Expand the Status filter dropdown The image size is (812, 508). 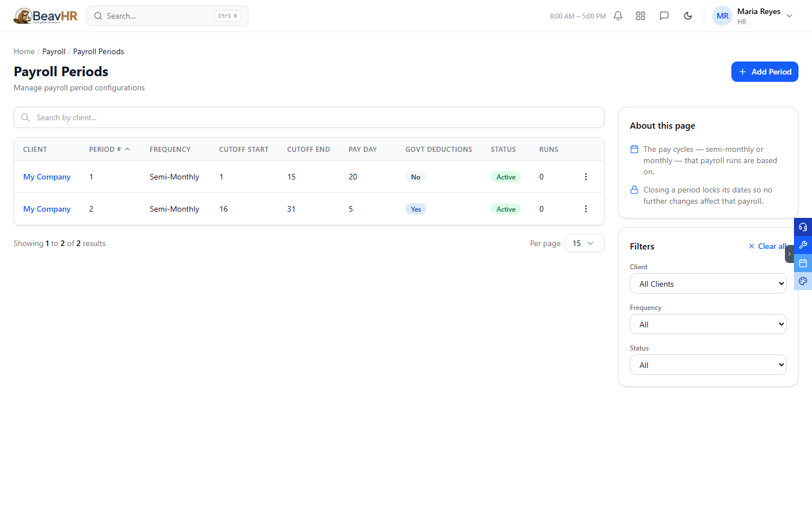[708, 365]
